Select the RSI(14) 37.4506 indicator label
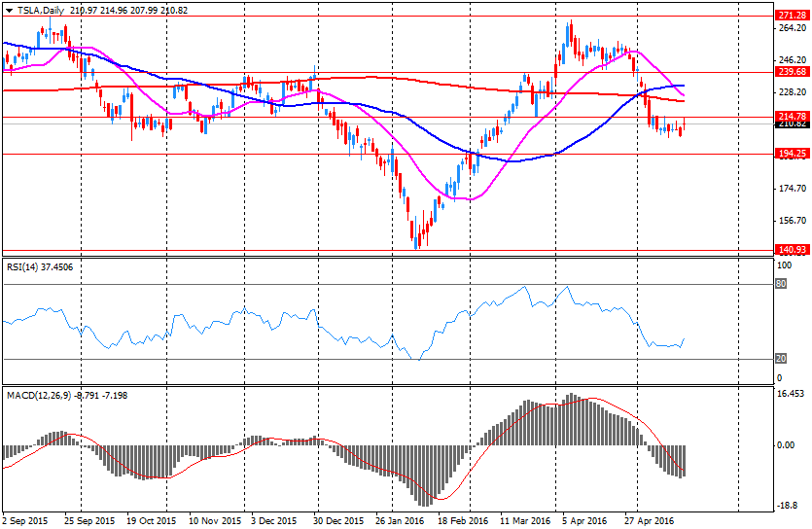 40,267
